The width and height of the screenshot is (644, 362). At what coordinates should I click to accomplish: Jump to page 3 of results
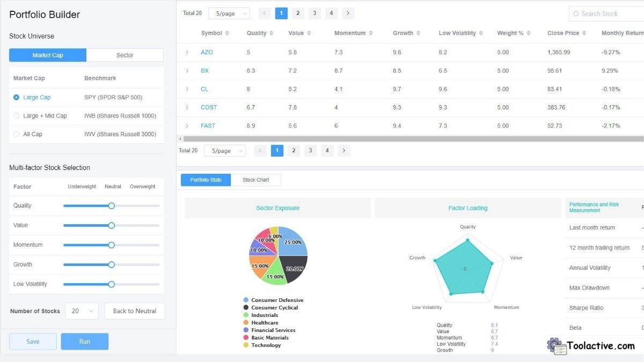coord(314,13)
